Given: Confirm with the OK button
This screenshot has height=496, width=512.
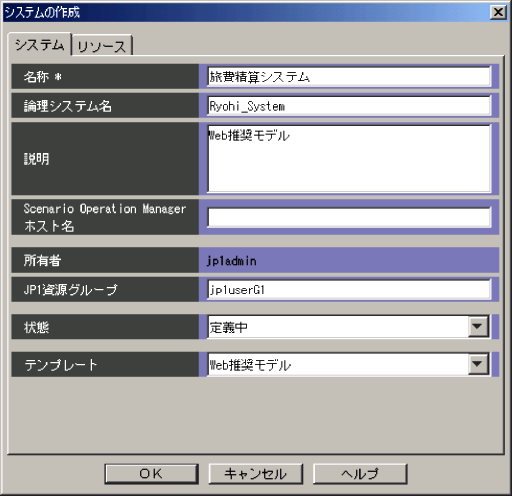Looking at the screenshot, I should [x=152, y=473].
